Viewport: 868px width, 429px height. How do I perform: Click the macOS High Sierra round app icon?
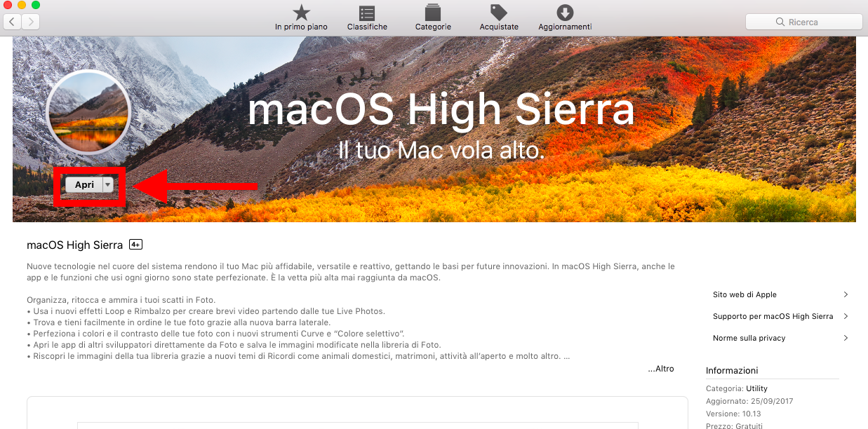pos(88,112)
